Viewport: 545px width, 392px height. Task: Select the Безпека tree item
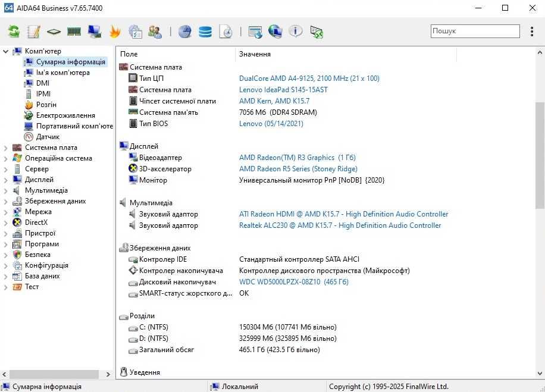[37, 255]
